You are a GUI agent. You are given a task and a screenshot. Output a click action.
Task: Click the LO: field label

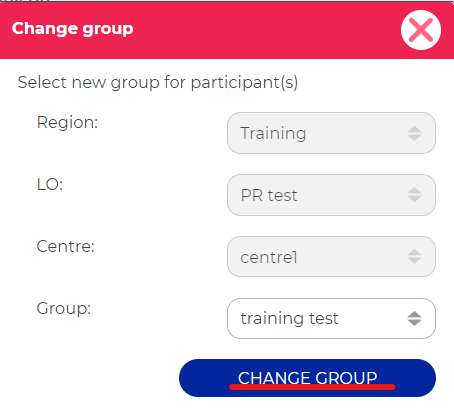tap(50, 184)
